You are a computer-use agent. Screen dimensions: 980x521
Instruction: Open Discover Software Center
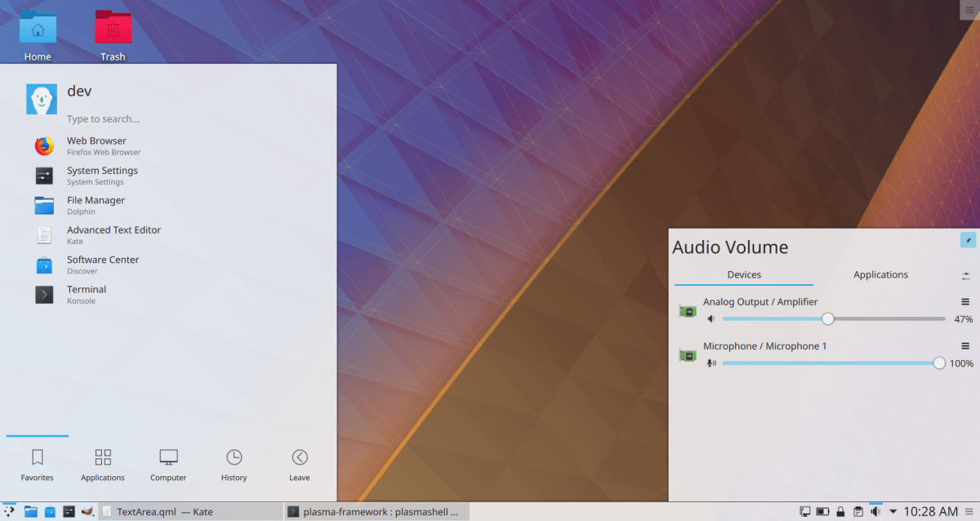click(103, 265)
